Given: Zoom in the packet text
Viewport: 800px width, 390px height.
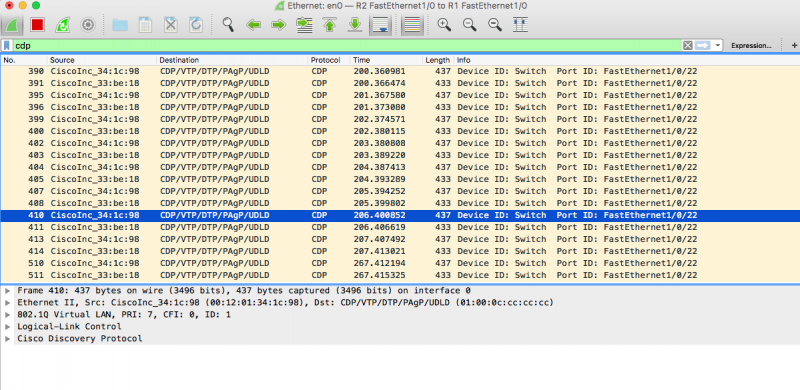Looking at the screenshot, I should click(x=444, y=25).
